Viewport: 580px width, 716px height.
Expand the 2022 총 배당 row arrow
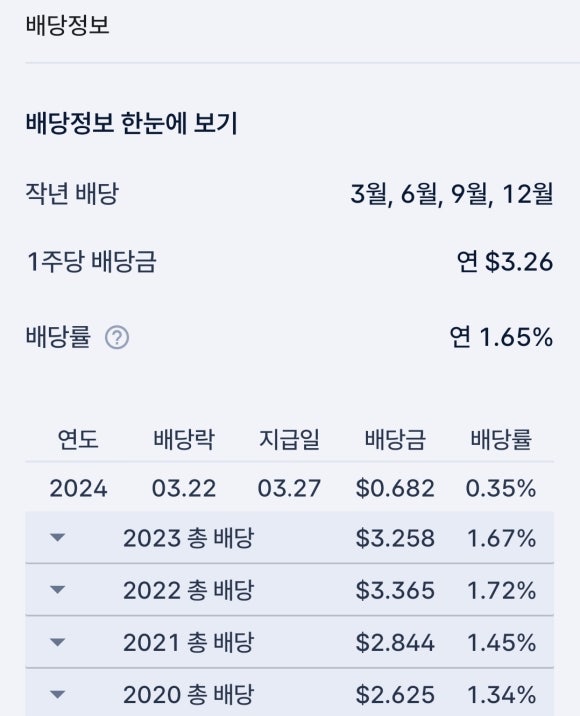point(58,590)
